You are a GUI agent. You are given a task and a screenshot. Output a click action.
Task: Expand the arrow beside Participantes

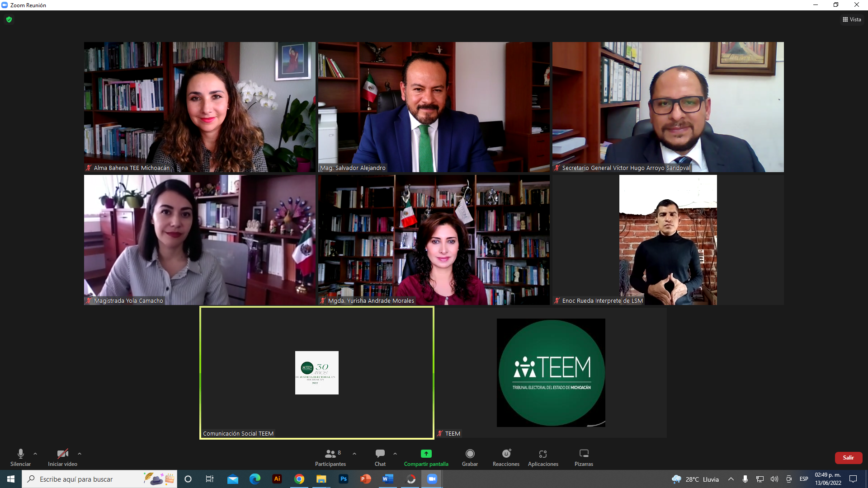pos(354,454)
